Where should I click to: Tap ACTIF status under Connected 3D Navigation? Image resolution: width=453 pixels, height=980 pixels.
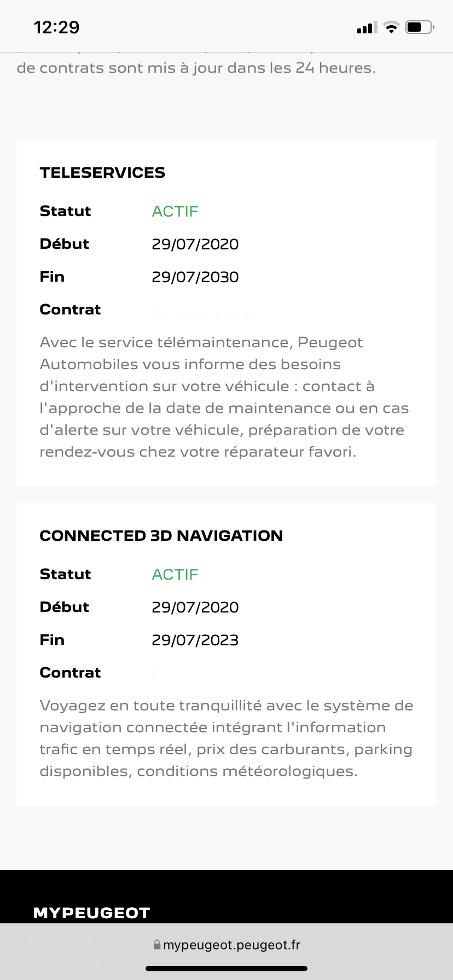(175, 575)
